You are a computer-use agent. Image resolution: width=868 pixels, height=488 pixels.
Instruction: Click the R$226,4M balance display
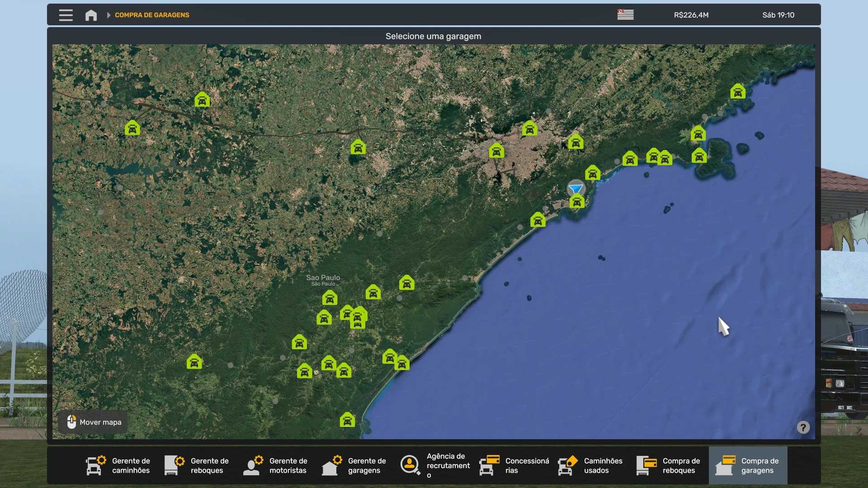691,15
